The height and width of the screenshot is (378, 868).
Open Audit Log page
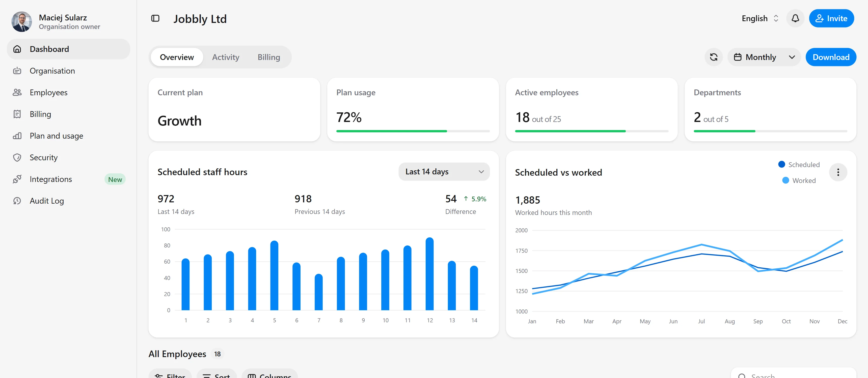(68, 201)
